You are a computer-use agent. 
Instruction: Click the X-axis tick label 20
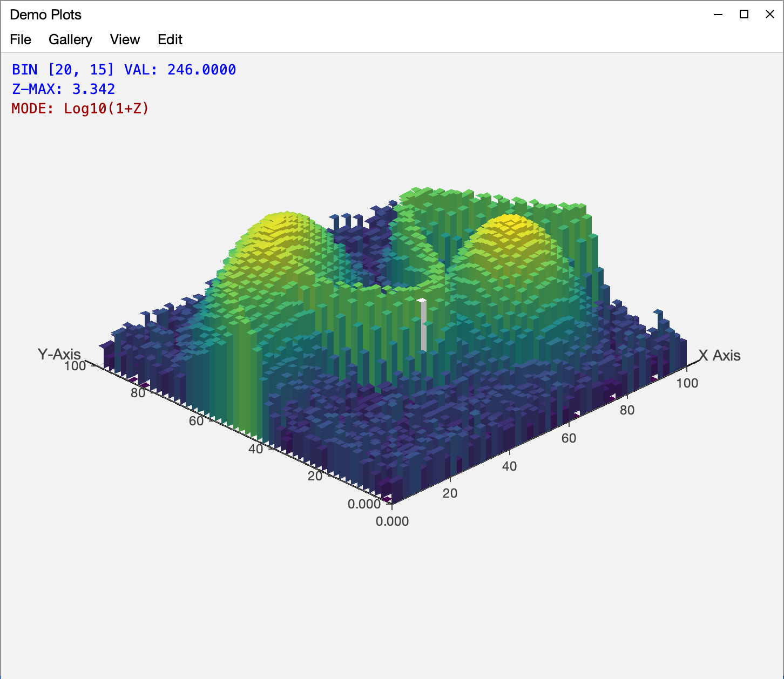450,493
